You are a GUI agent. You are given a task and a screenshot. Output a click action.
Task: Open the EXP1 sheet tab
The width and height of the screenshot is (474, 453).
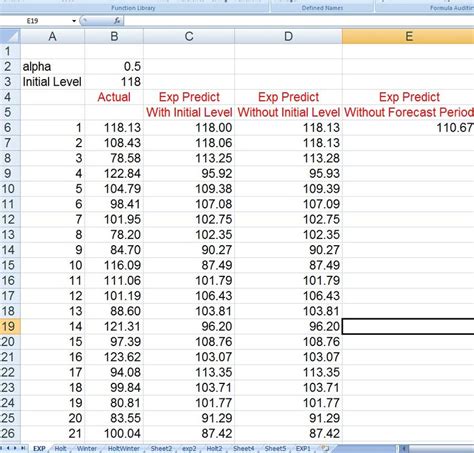(x=303, y=448)
